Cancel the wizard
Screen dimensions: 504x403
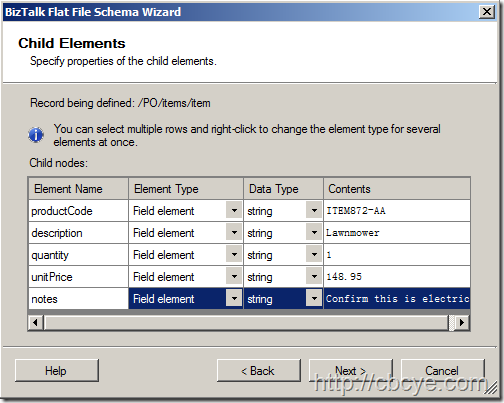(442, 370)
